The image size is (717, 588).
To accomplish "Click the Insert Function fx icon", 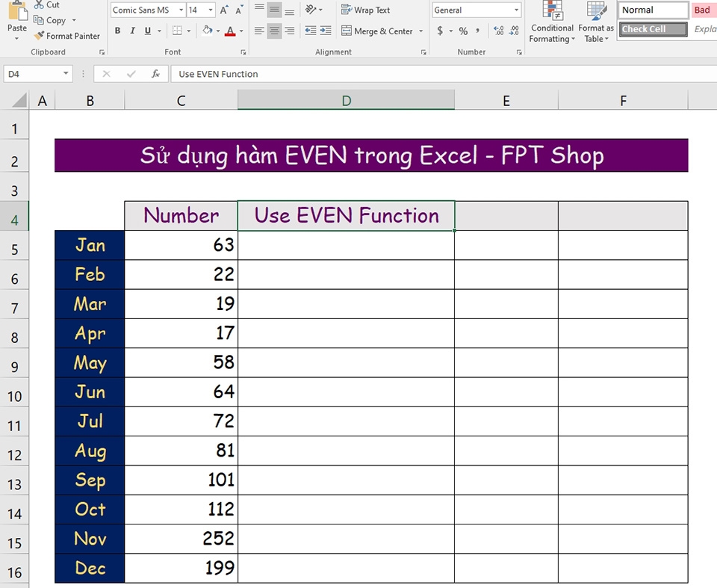I will [155, 74].
